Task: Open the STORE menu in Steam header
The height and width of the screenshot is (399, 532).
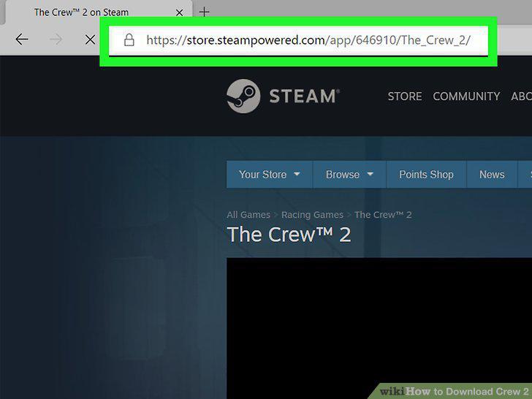Action: [x=405, y=96]
